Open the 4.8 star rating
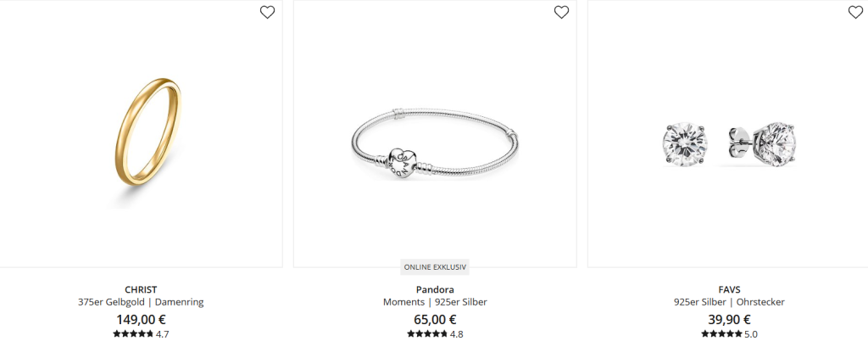The height and width of the screenshot is (347, 868). 435,333
